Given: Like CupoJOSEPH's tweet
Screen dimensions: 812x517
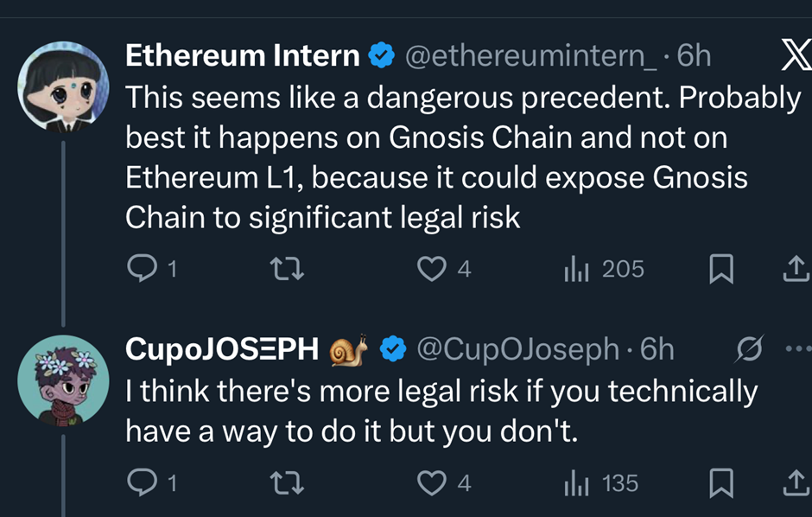Looking at the screenshot, I should (x=431, y=483).
